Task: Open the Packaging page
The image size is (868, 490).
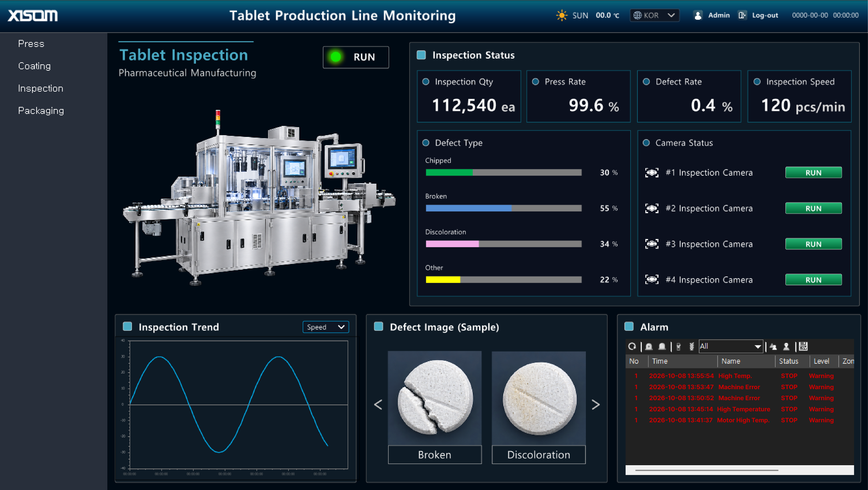Action: [x=41, y=111]
